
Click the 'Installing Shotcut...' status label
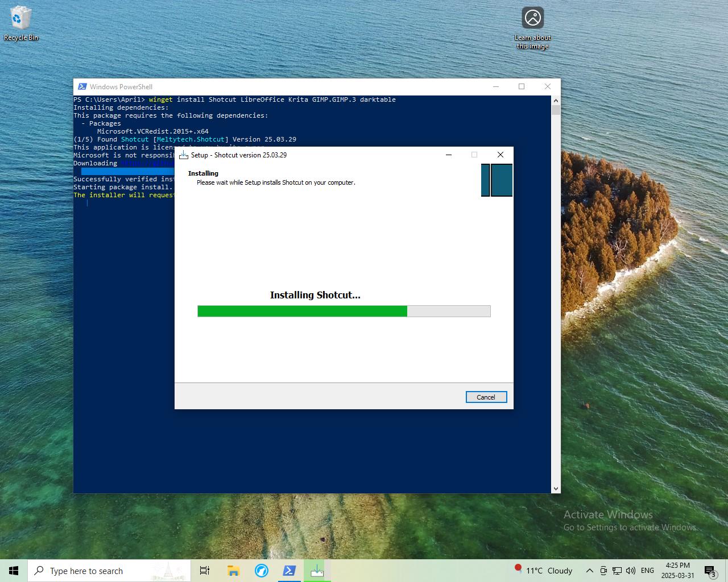[315, 295]
